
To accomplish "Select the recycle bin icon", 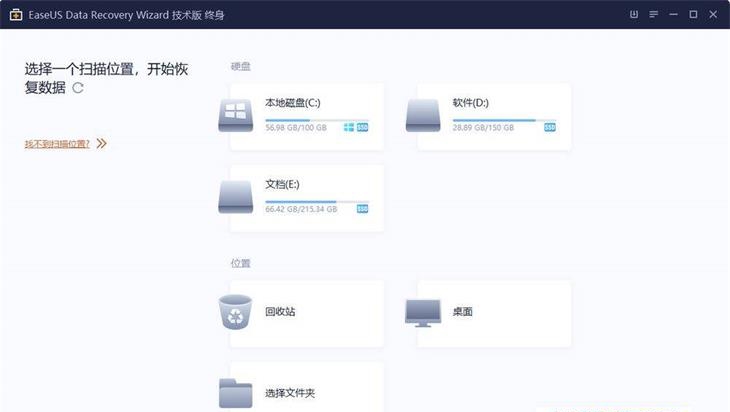I will [236, 312].
